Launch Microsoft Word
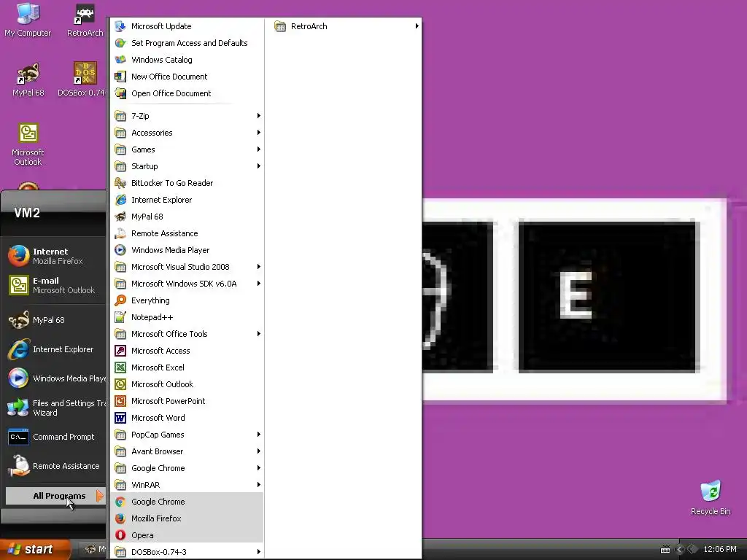The image size is (747, 560). [187, 418]
